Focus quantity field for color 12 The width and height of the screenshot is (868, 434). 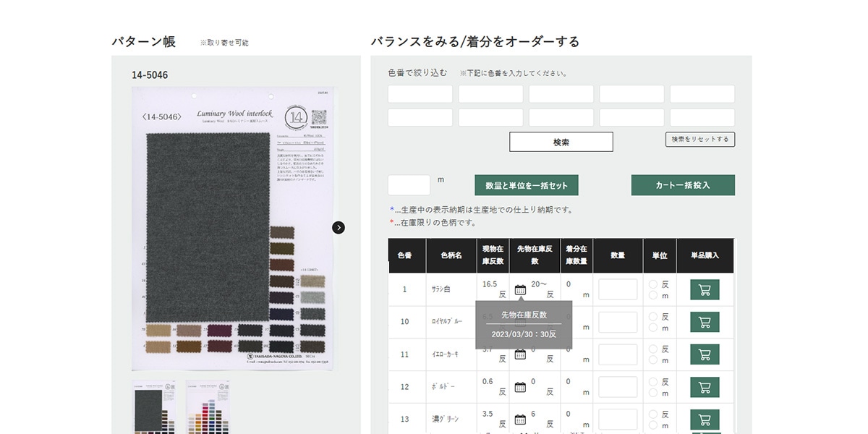coord(618,387)
